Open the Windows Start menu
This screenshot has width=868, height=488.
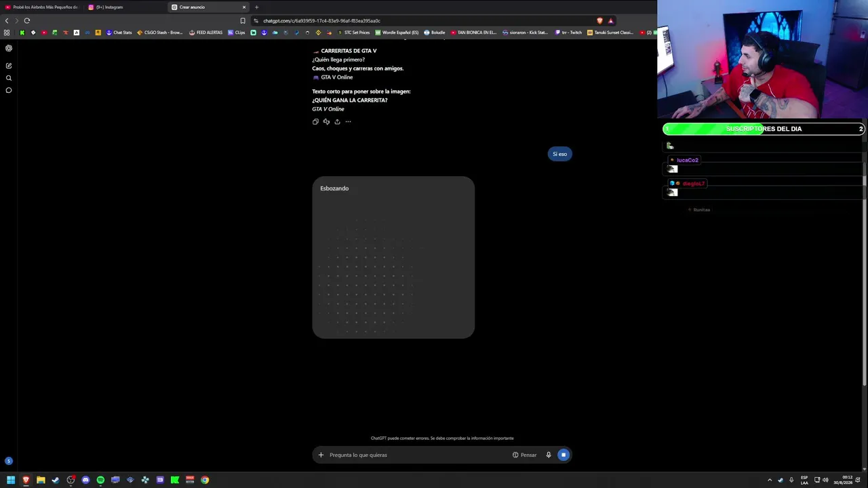(11, 480)
